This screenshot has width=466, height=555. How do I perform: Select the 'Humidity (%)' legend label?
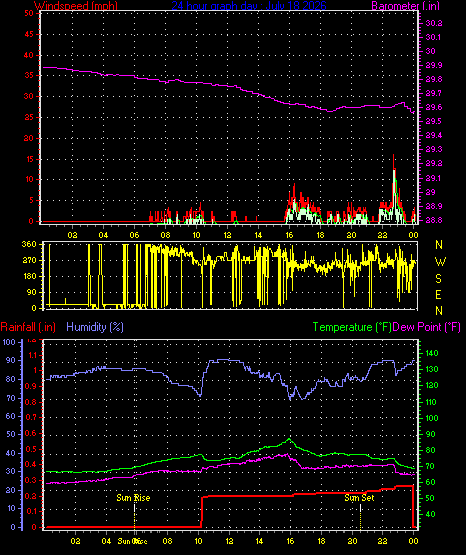[x=95, y=327]
